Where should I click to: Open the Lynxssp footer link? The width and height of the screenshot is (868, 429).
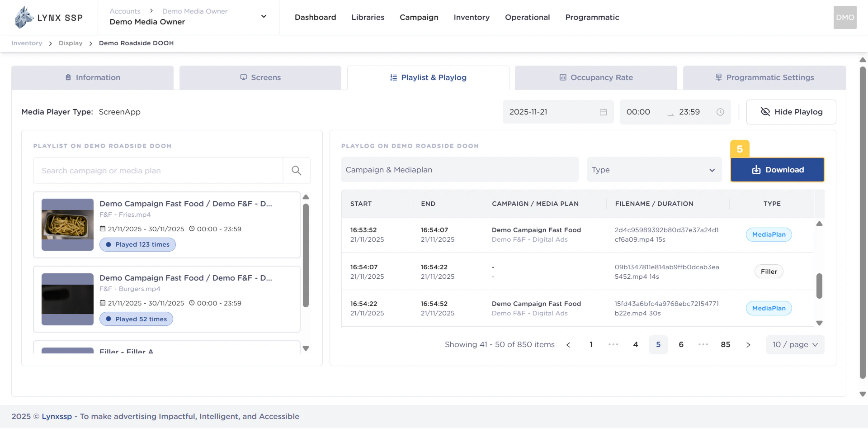point(57,416)
